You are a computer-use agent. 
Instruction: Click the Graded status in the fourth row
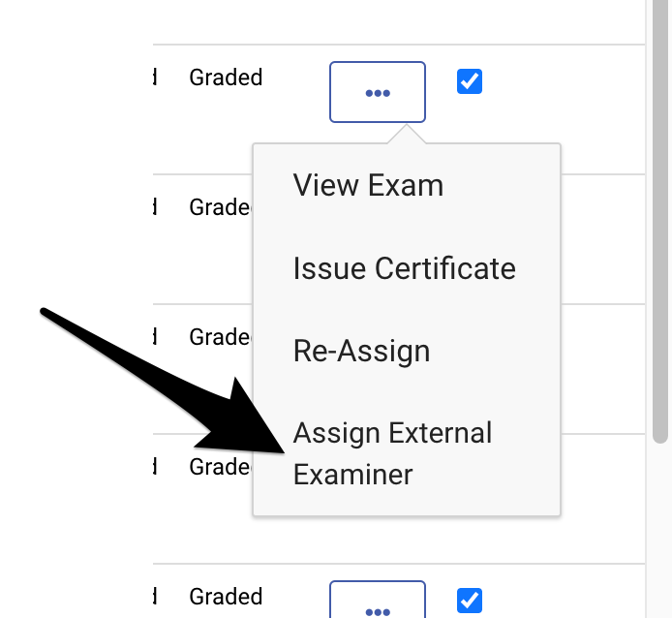[x=221, y=467]
